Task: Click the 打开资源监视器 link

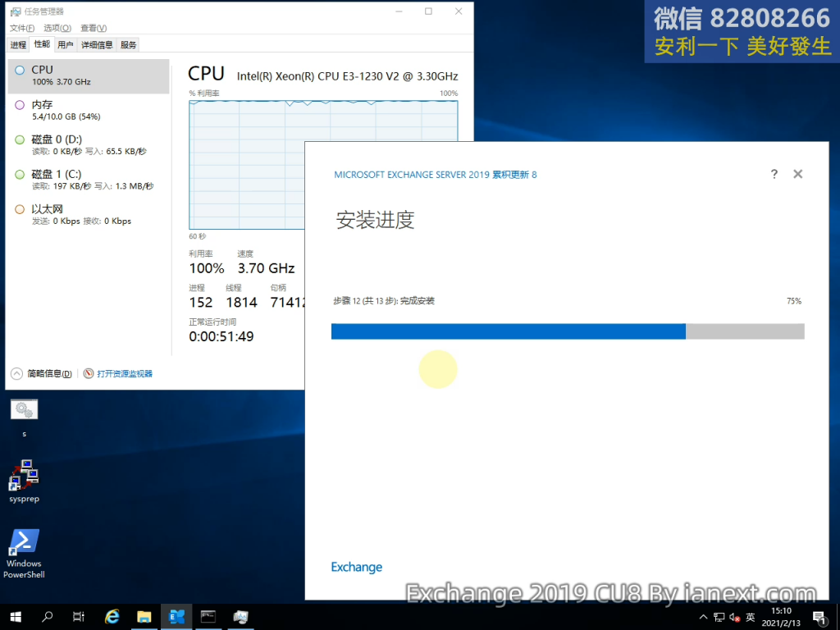Action: 124,373
